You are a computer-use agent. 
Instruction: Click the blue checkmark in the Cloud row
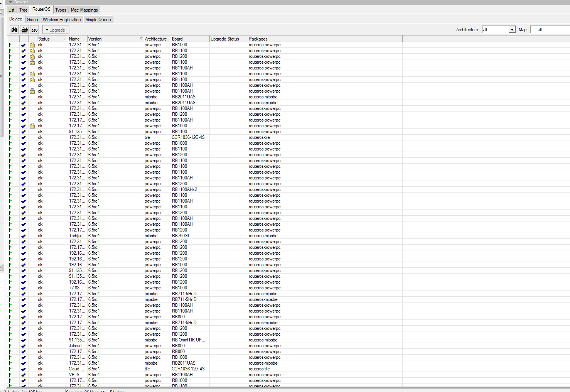(24, 369)
